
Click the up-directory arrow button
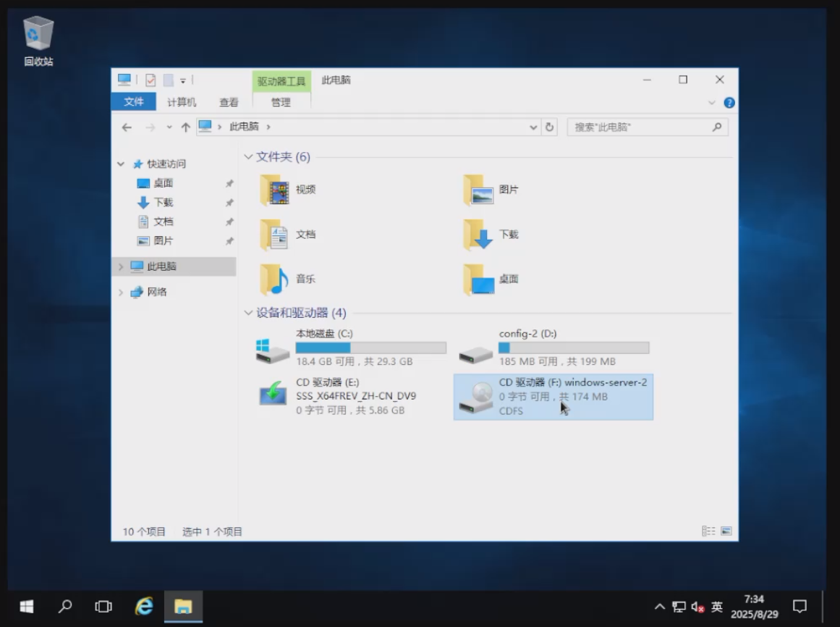tap(185, 127)
